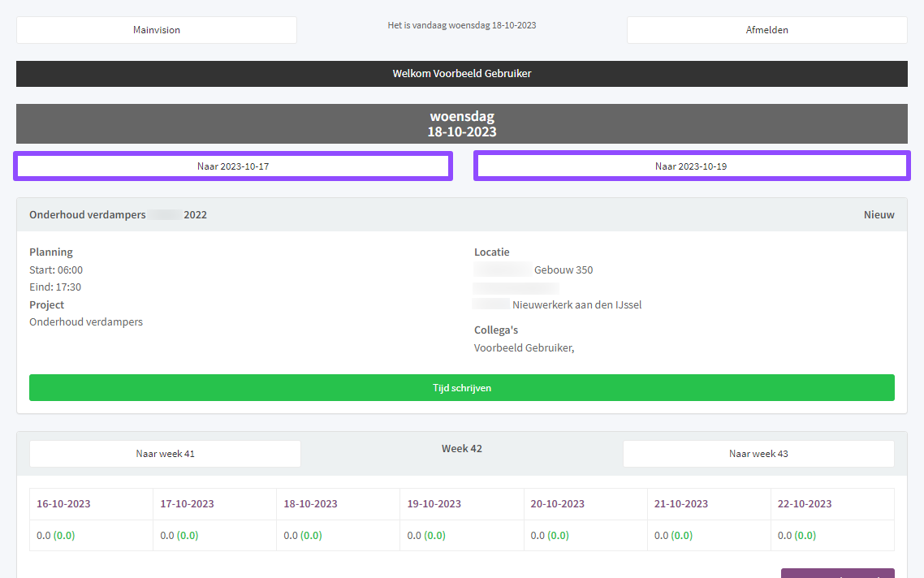Go back to week 41

165,454
